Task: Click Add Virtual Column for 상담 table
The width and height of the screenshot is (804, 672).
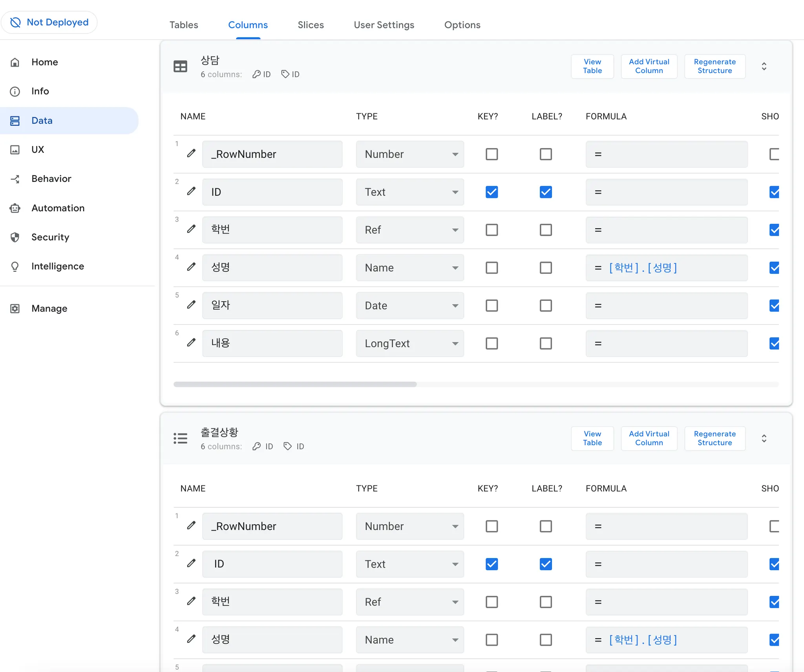Action: pos(649,66)
